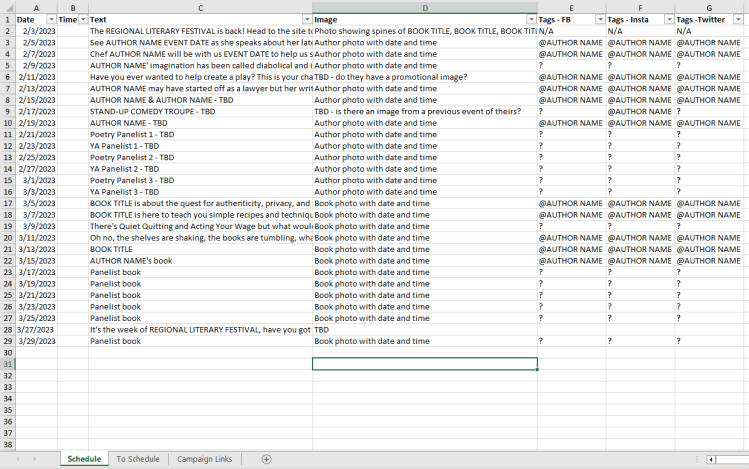The width and height of the screenshot is (749, 469).
Task: Expand the Tags - FB filter dropdown
Action: coord(599,20)
